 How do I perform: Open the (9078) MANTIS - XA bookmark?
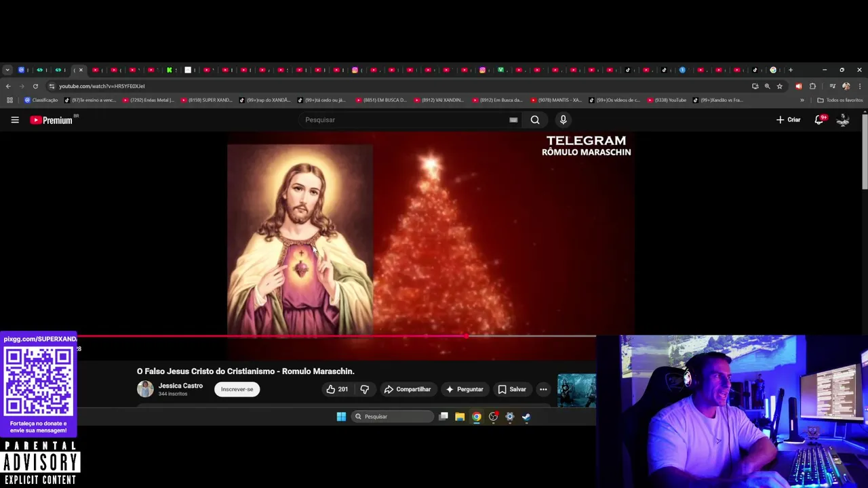pyautogui.click(x=556, y=100)
